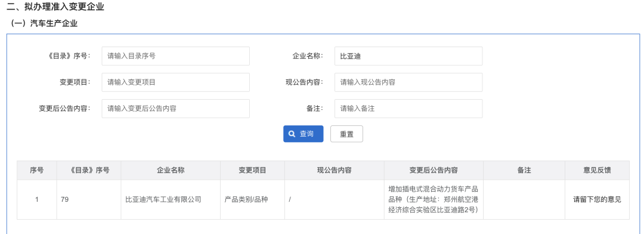The image size is (644, 234).
Task: Click the 变更项目 input field
Action: pyautogui.click(x=176, y=82)
